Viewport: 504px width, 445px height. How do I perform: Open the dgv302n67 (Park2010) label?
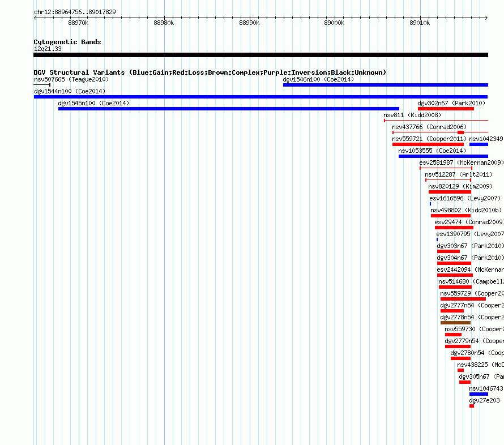click(x=451, y=103)
